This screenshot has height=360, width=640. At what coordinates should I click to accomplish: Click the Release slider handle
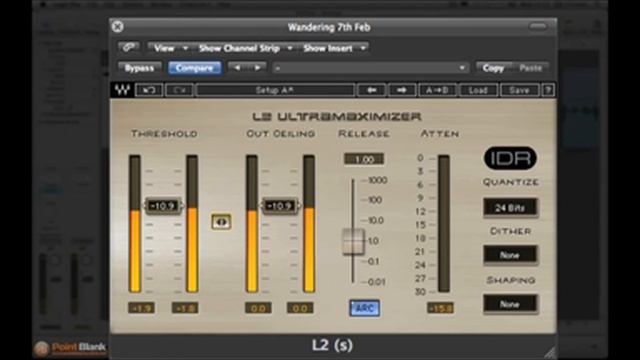coord(353,242)
